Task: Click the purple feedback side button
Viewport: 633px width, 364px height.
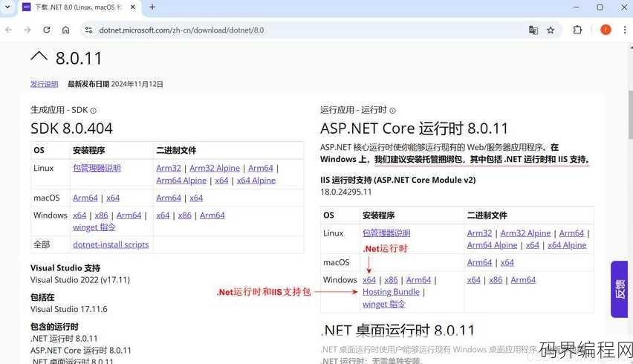Action: tap(620, 290)
